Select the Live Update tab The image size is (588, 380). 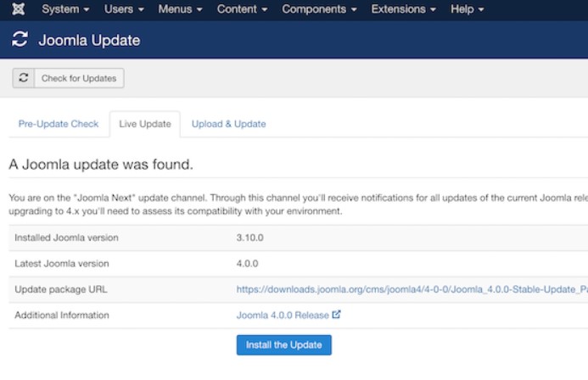[145, 124]
